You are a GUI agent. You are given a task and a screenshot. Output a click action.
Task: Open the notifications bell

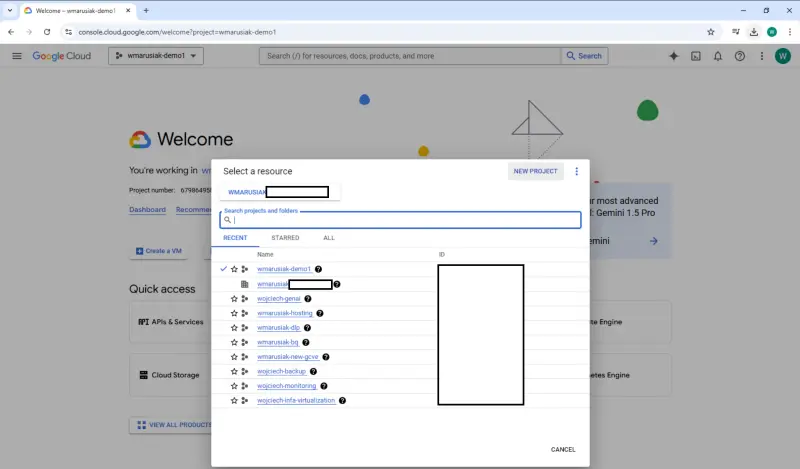coord(718,56)
